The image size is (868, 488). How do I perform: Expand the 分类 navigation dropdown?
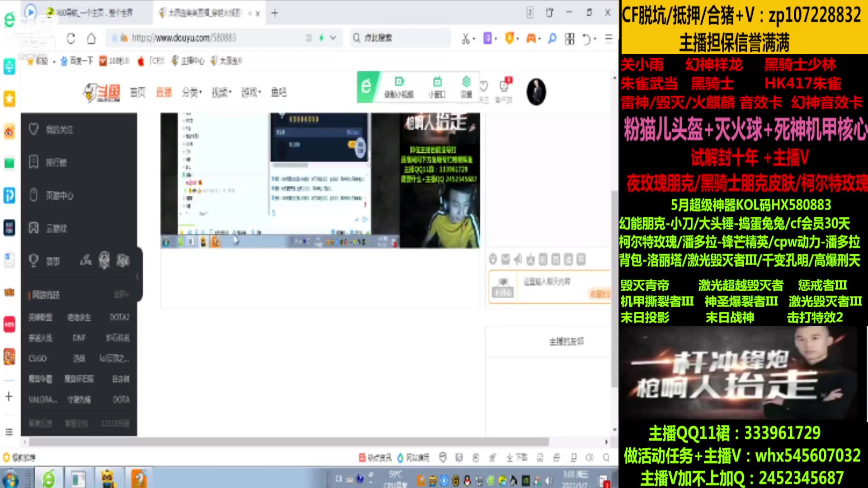[x=192, y=93]
